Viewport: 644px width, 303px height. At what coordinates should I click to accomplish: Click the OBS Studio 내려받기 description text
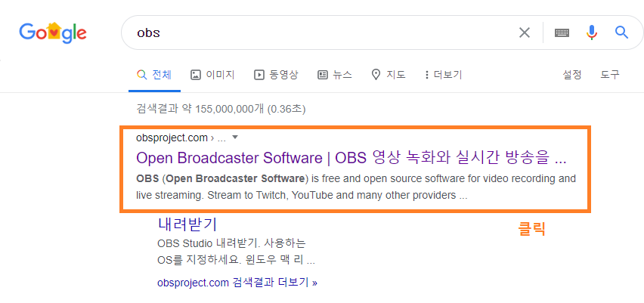[x=236, y=252]
